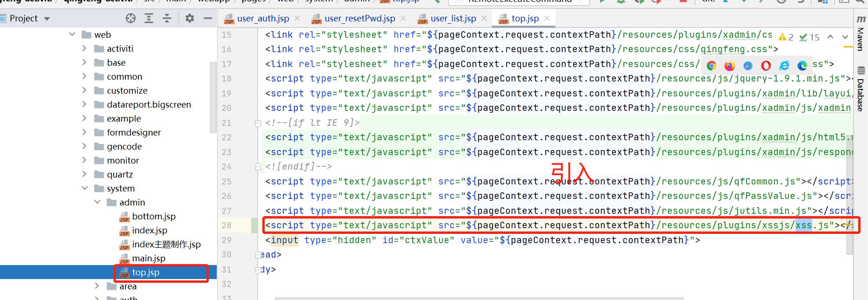
Task: Switch to user_list.jsp tab
Action: [453, 18]
